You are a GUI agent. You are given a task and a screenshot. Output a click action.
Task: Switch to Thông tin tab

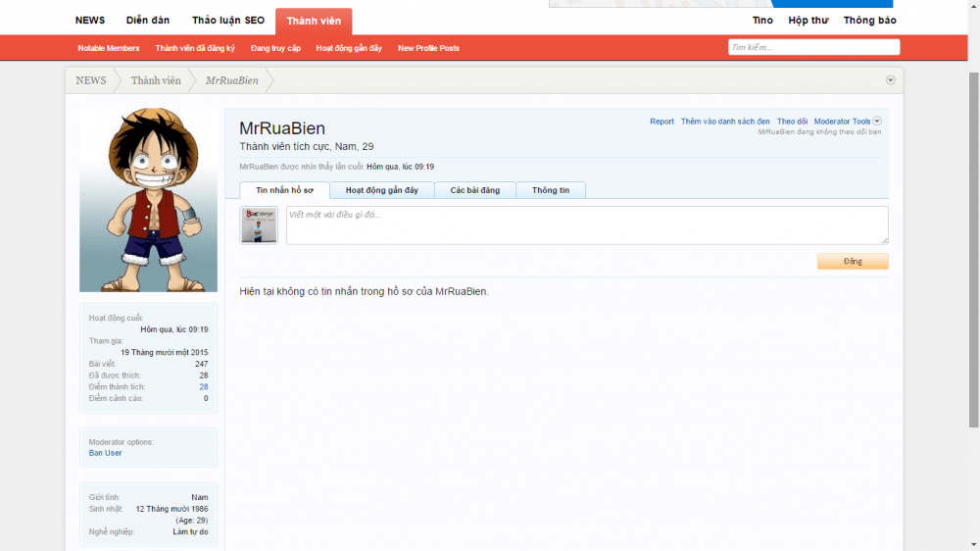551,190
